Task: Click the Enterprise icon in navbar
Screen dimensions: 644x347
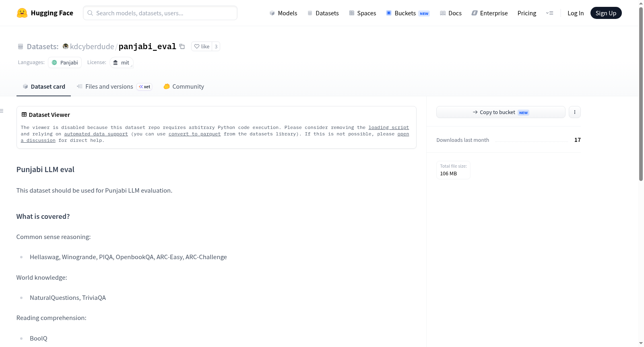Action: (x=475, y=13)
